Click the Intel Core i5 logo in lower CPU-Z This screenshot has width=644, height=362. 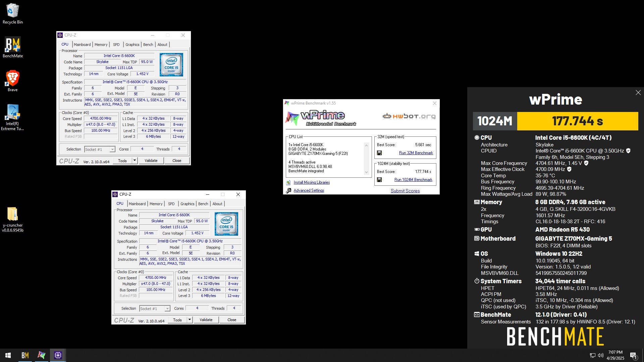(226, 224)
